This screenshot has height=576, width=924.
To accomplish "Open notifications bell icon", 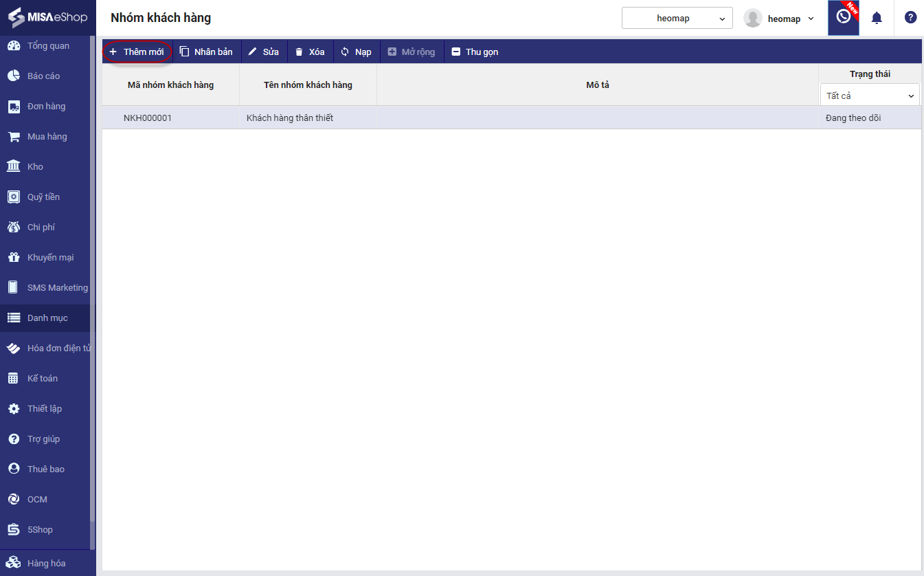I will 877,18.
